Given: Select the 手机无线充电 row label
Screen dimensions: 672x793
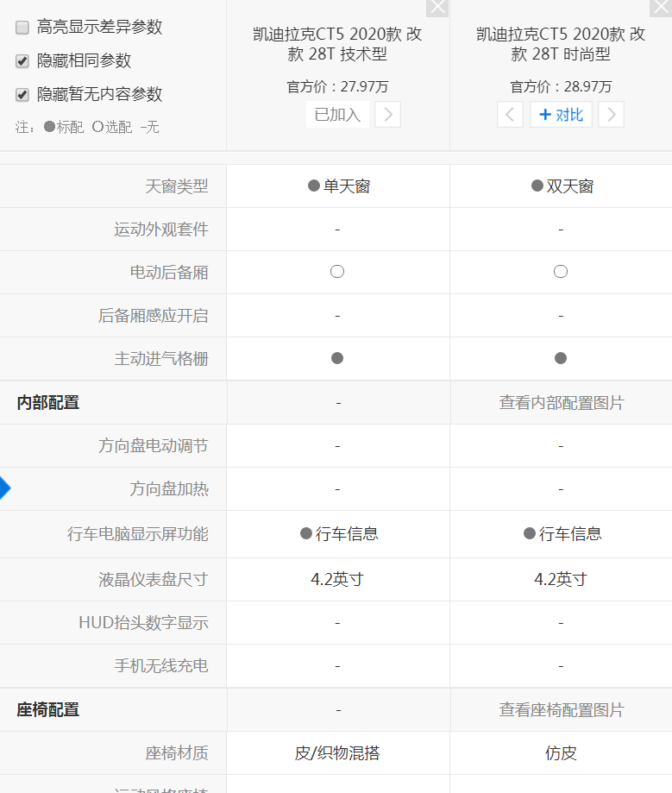Looking at the screenshot, I should click(161, 666).
